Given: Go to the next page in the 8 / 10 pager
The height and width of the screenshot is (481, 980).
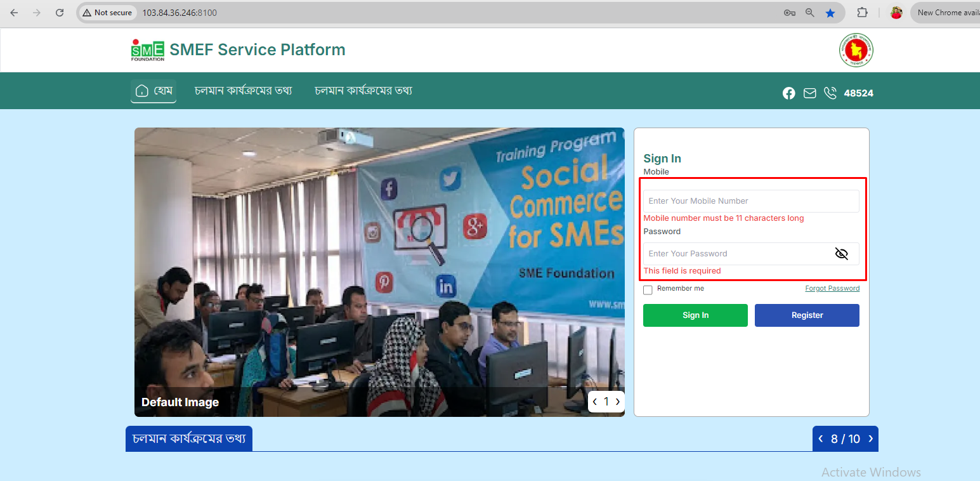Looking at the screenshot, I should [870, 438].
